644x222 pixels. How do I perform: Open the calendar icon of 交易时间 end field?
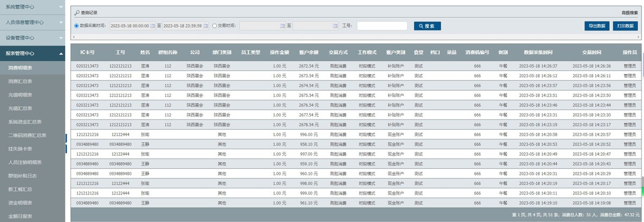coord(336,26)
